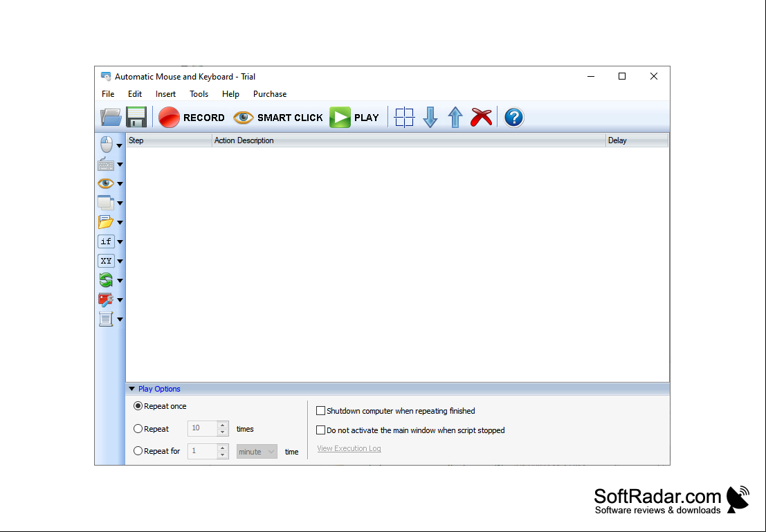Click the select-all dashed square toolbar icon
The image size is (766, 532).
(405, 118)
